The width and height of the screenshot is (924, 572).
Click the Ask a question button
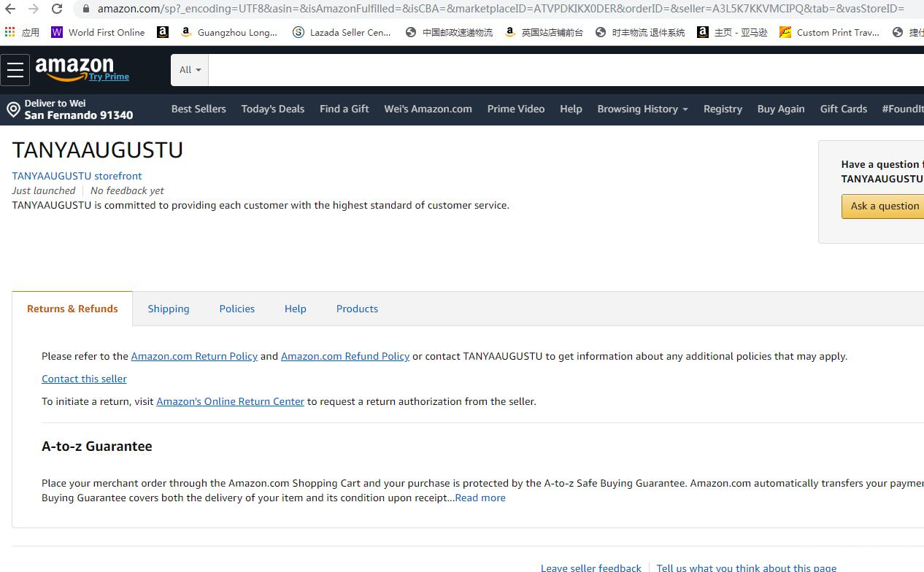click(x=883, y=206)
